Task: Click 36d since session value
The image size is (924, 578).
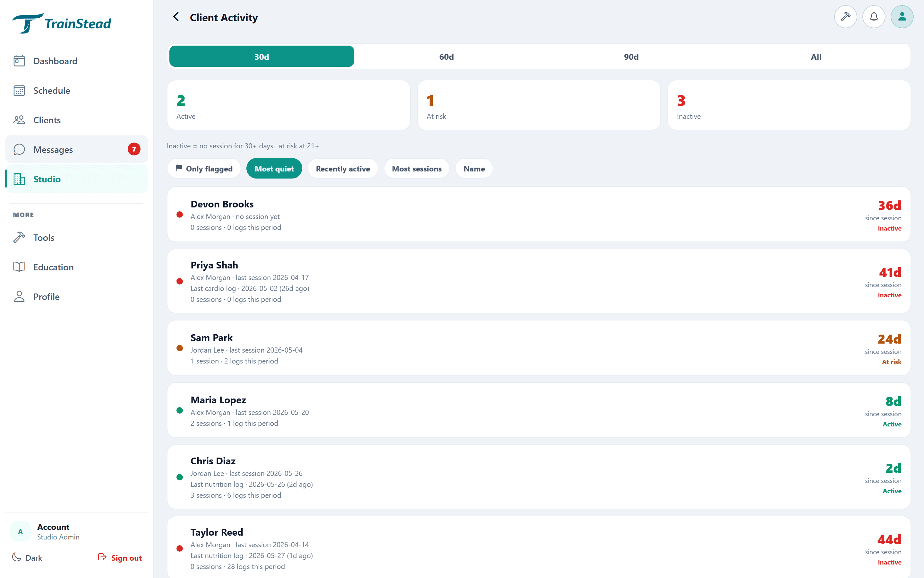Action: [x=889, y=206]
